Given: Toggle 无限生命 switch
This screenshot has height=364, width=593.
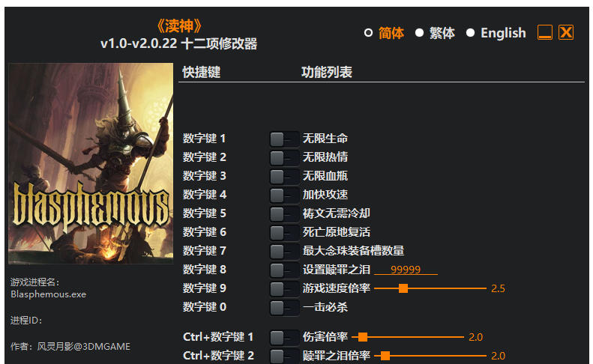Looking at the screenshot, I should point(284,139).
